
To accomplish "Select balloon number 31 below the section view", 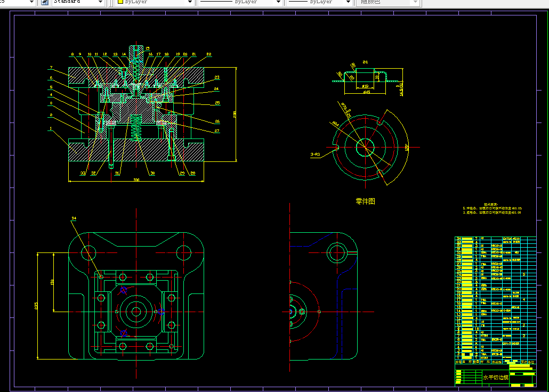I will tap(117, 173).
